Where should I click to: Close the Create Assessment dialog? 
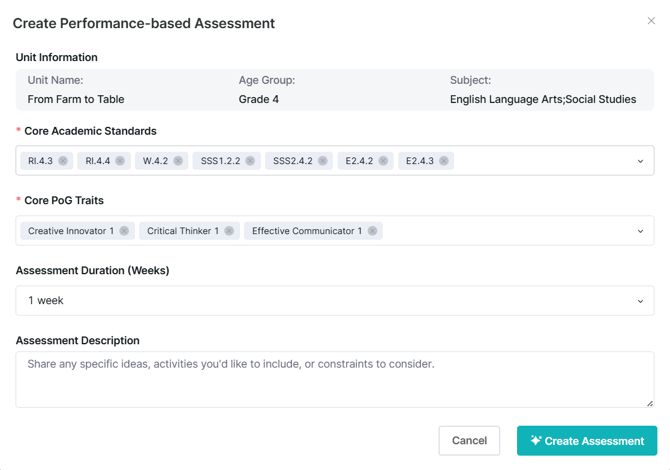[651, 21]
